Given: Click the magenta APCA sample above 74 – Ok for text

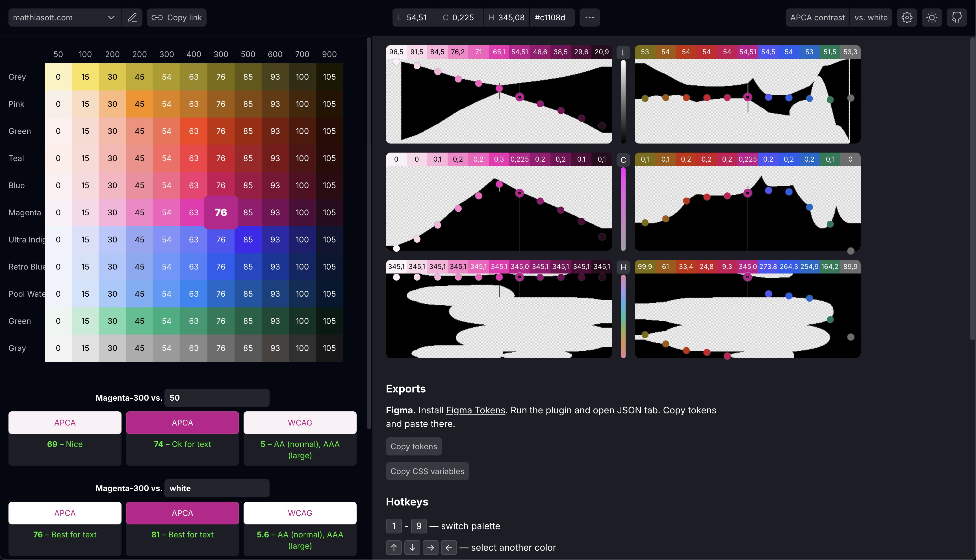Looking at the screenshot, I should (x=182, y=423).
